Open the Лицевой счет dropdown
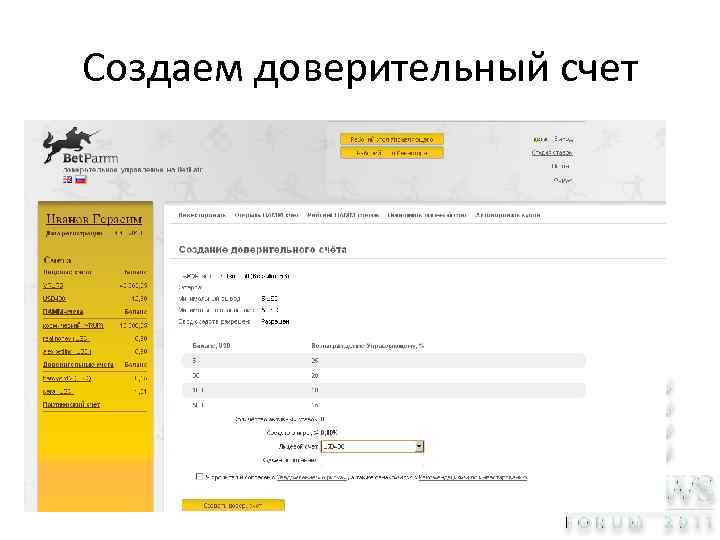720x540 pixels. 372,446
